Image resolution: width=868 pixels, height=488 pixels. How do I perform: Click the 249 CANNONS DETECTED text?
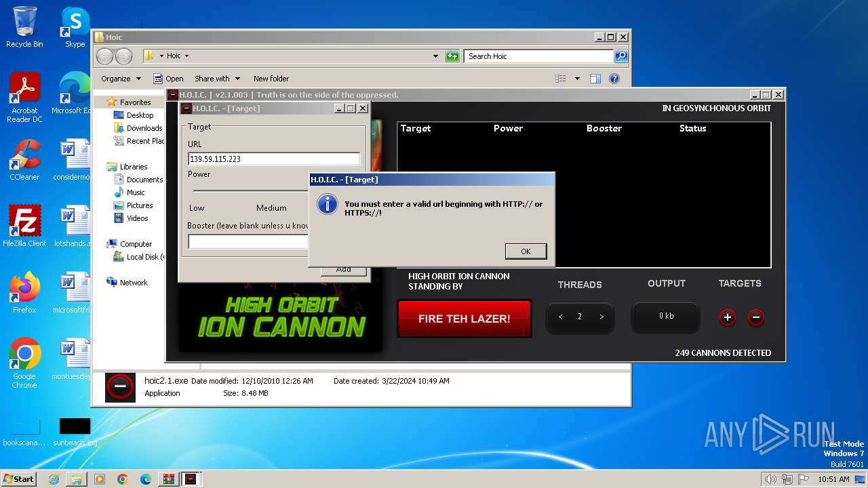(x=723, y=352)
